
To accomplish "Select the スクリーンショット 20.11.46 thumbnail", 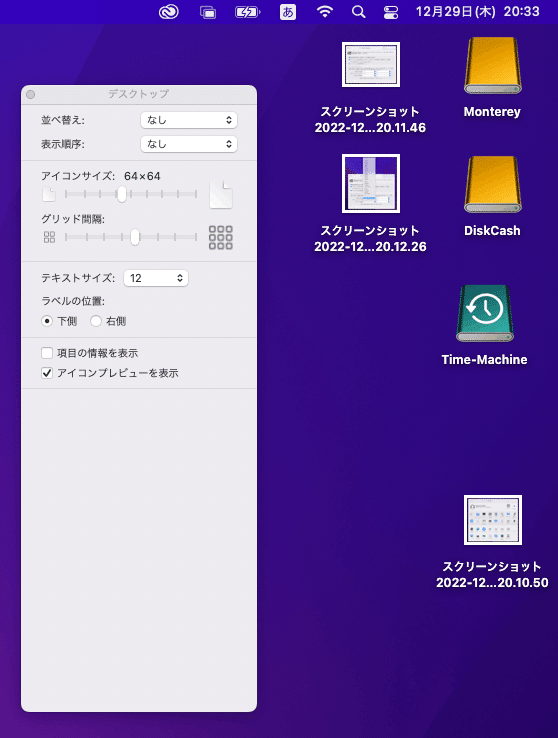I will (371, 64).
